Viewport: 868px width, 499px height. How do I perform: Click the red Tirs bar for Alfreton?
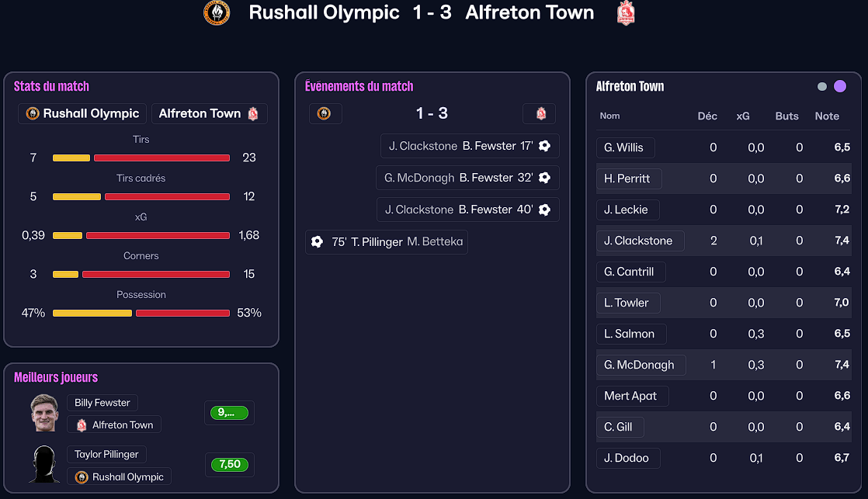[161, 158]
